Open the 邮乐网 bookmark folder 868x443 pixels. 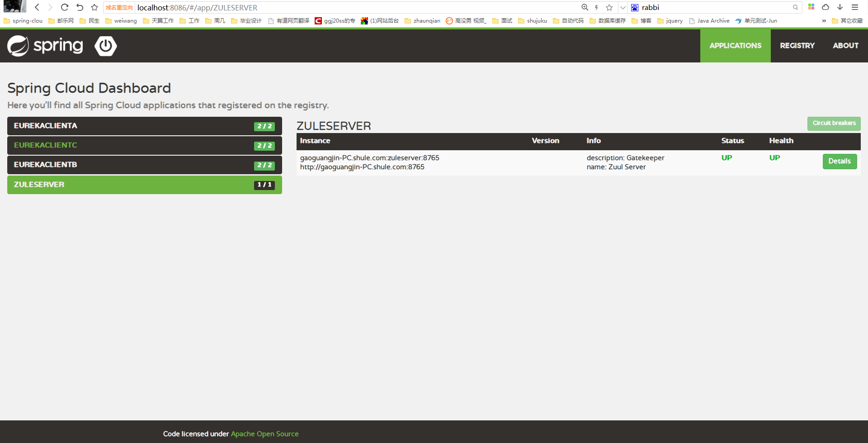(x=61, y=21)
